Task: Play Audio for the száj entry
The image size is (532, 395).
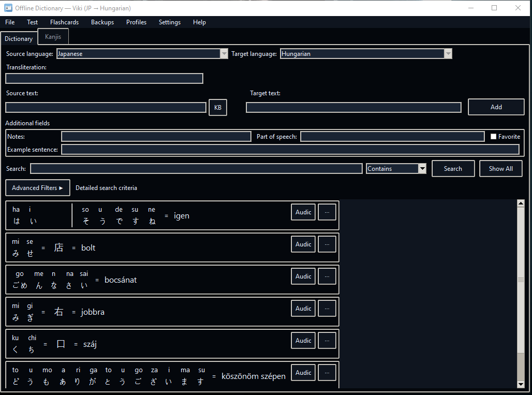Action: [303, 340]
